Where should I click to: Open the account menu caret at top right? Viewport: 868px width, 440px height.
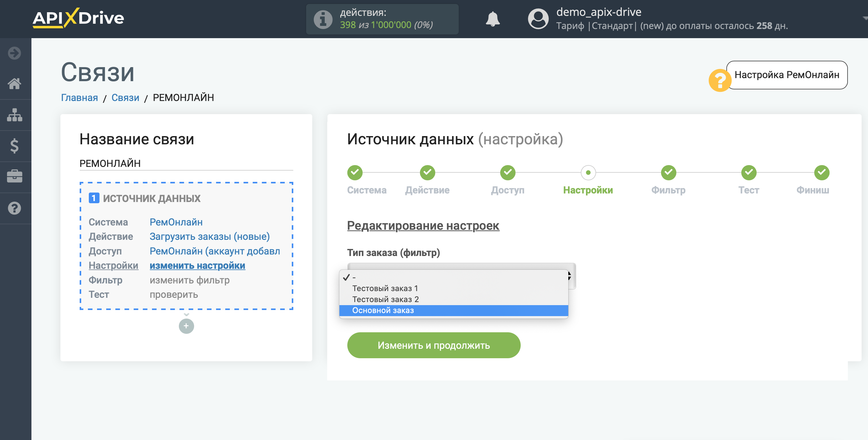click(x=865, y=19)
